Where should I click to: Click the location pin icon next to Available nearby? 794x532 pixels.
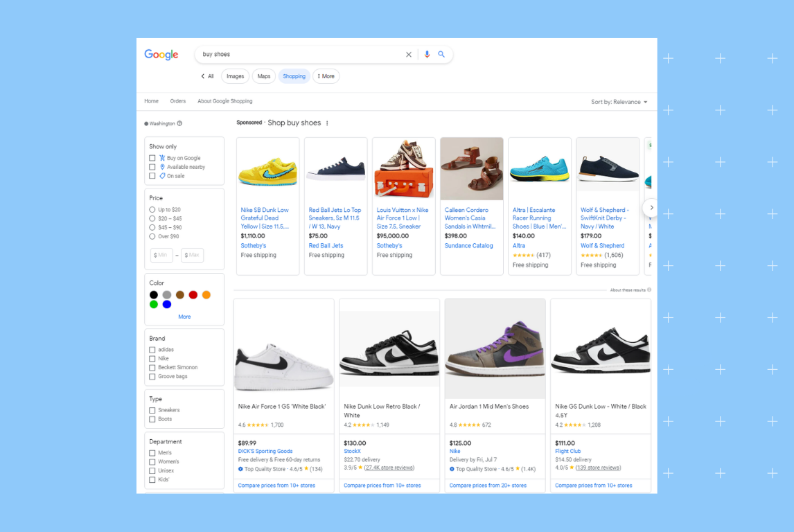click(161, 167)
